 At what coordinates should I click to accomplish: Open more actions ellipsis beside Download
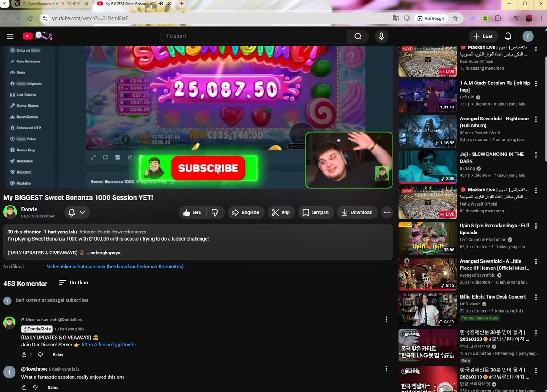(x=387, y=212)
